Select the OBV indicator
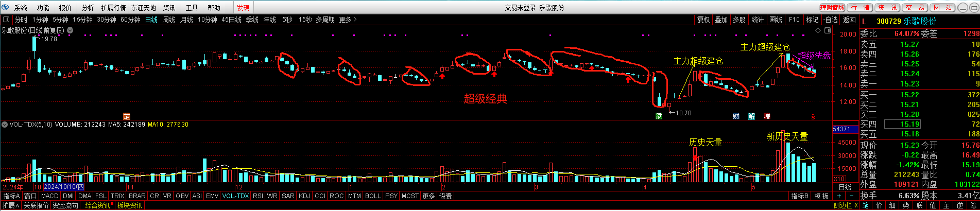 [182, 196]
